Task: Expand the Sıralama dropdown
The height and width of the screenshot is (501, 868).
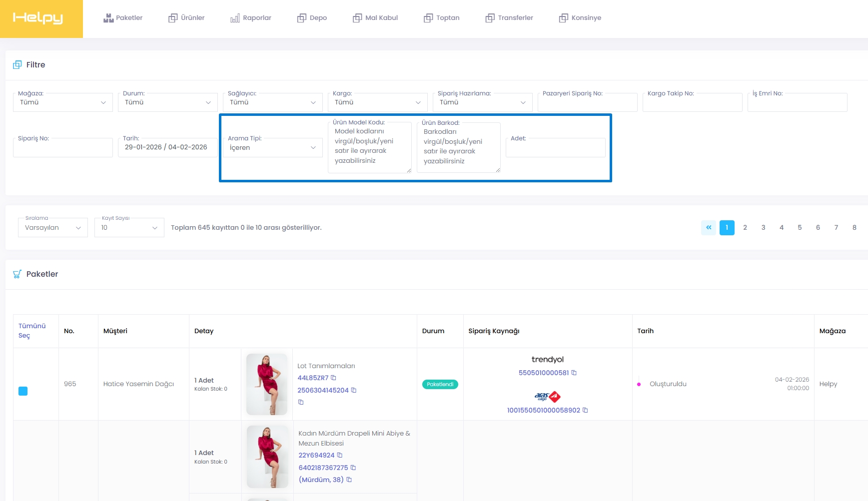Action: 52,228
